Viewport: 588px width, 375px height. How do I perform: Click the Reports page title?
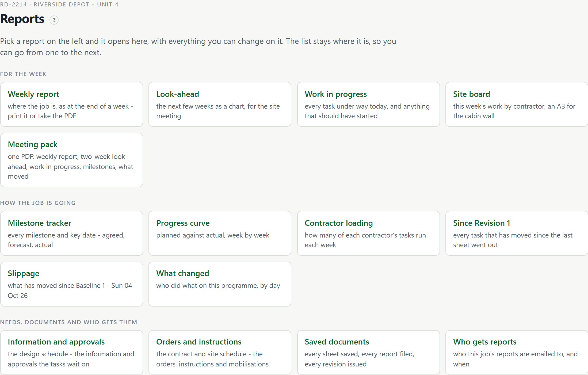point(22,19)
